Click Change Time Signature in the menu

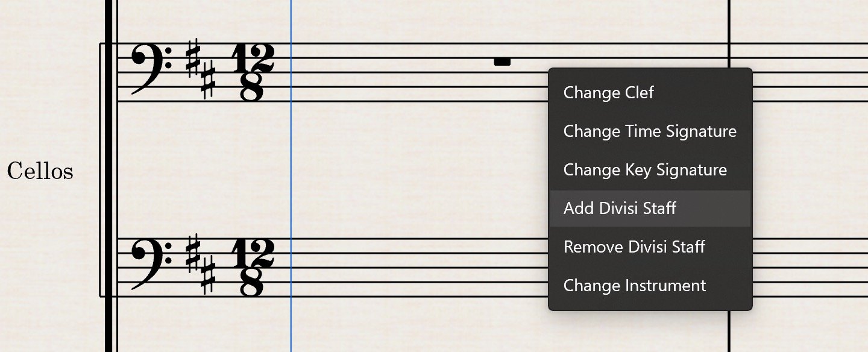(650, 131)
